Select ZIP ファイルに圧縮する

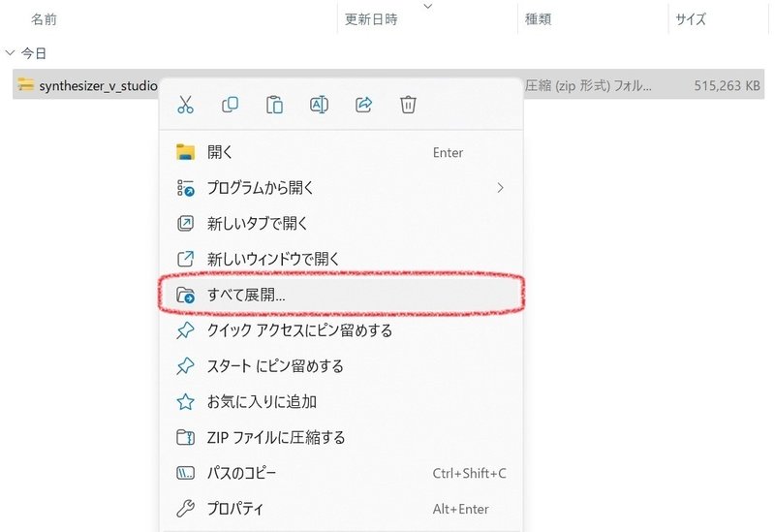point(341,437)
